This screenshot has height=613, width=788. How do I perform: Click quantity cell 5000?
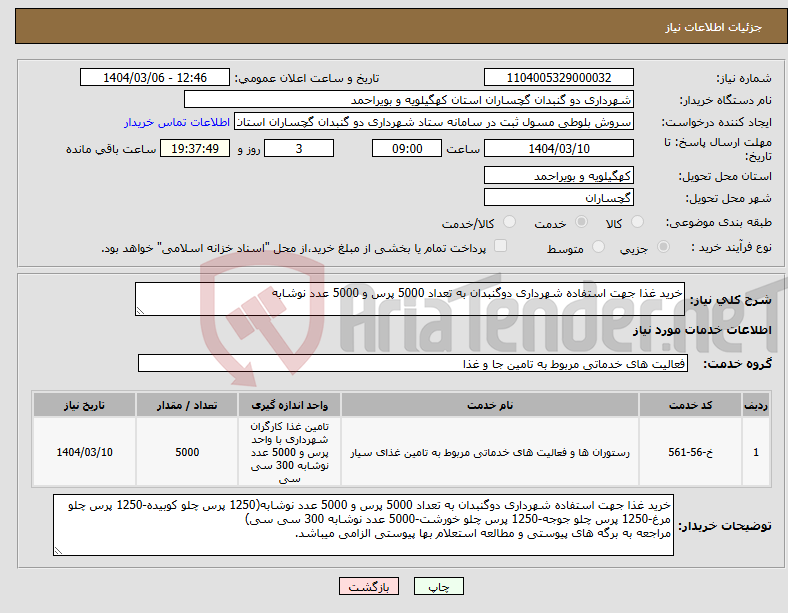pyautogui.click(x=187, y=452)
